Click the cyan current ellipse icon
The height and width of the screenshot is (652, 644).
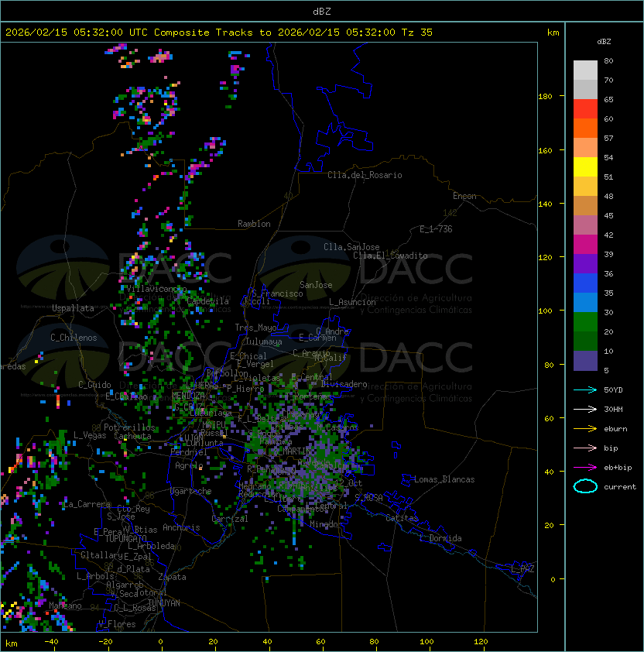585,486
